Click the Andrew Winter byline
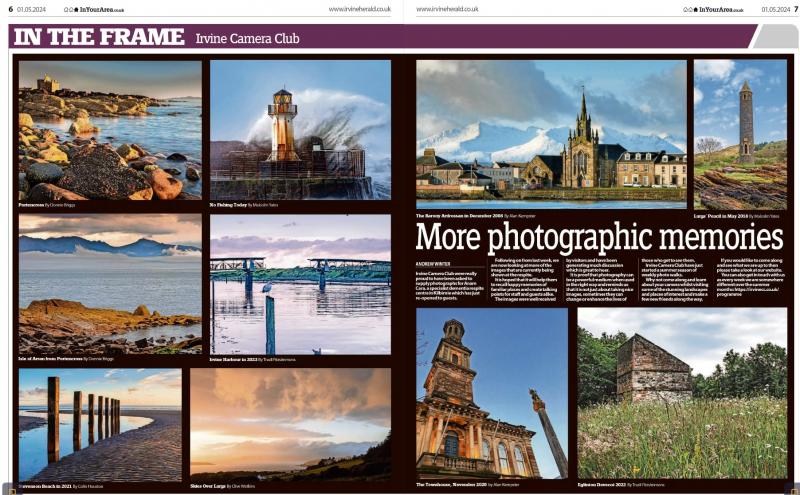800x495 pixels. coord(434,263)
